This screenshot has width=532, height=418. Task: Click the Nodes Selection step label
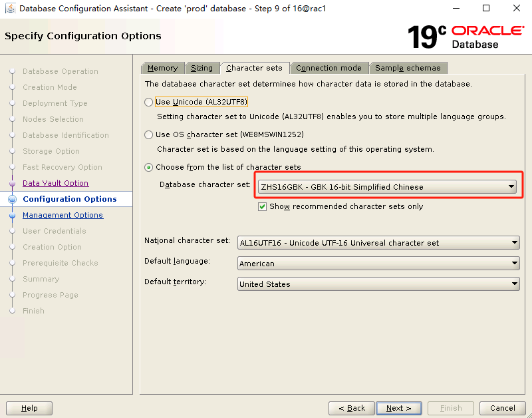point(53,120)
